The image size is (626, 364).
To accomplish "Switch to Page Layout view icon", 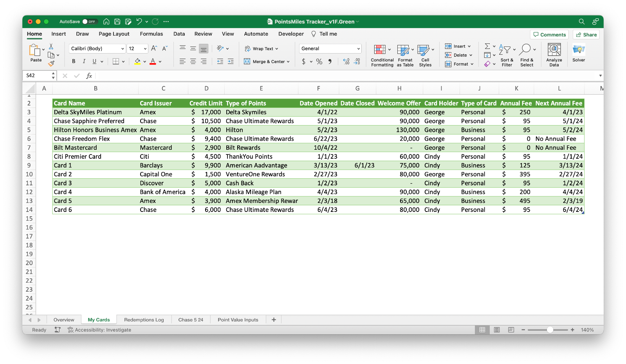I will (x=497, y=330).
